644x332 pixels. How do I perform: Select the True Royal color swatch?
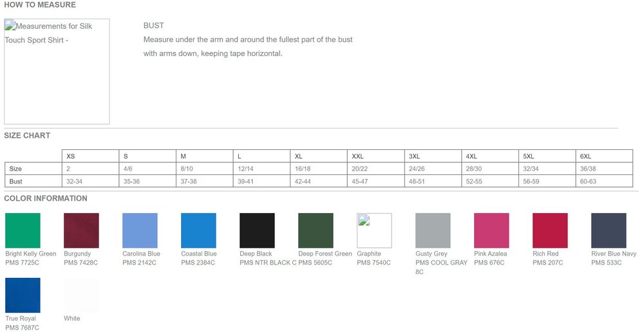coord(23,295)
